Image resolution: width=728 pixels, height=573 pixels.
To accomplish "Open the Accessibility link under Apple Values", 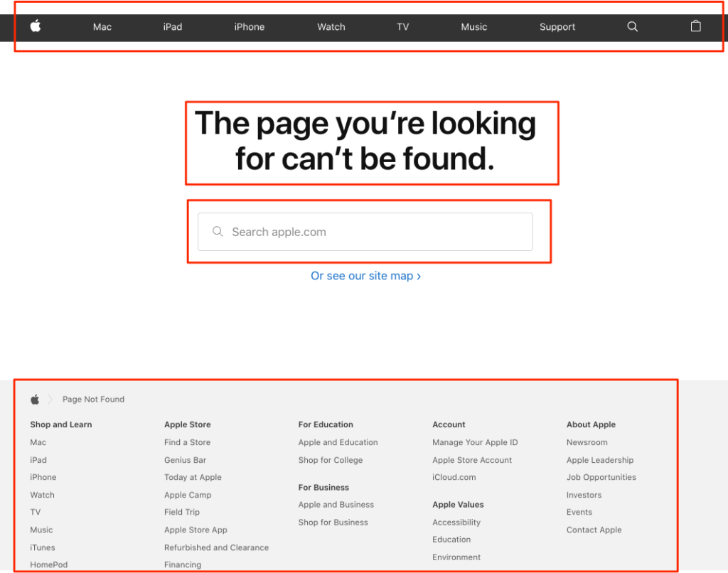I will click(x=456, y=523).
